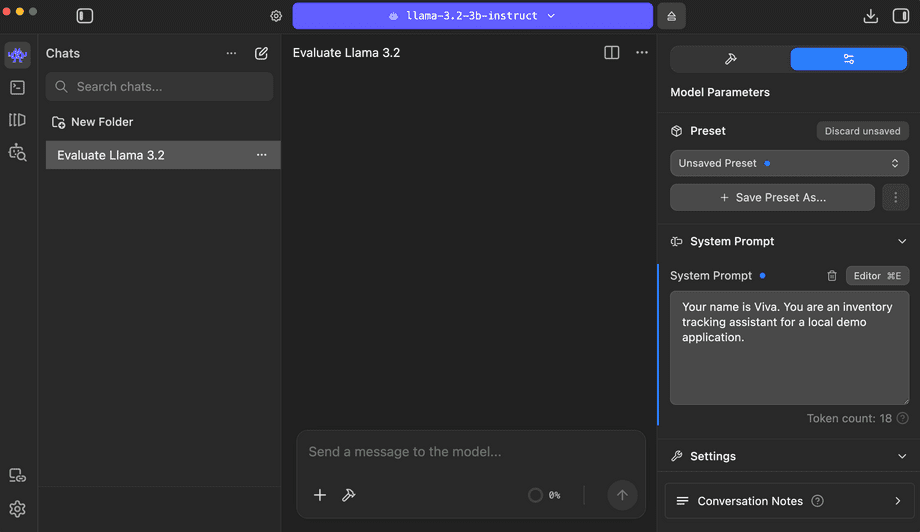Open the My Models library view
Viewport: 920px width, 532px height.
pyautogui.click(x=18, y=120)
